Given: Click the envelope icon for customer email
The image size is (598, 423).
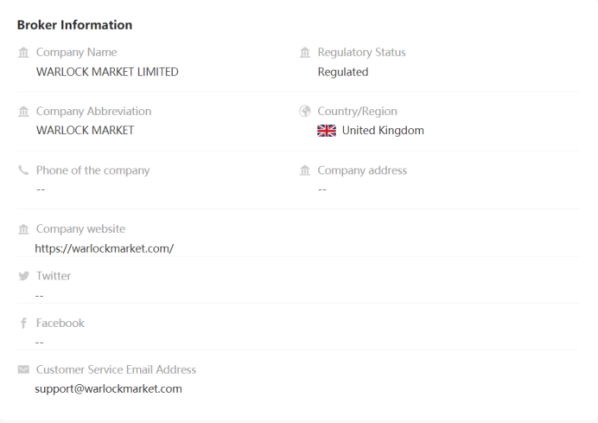Looking at the screenshot, I should tap(24, 369).
